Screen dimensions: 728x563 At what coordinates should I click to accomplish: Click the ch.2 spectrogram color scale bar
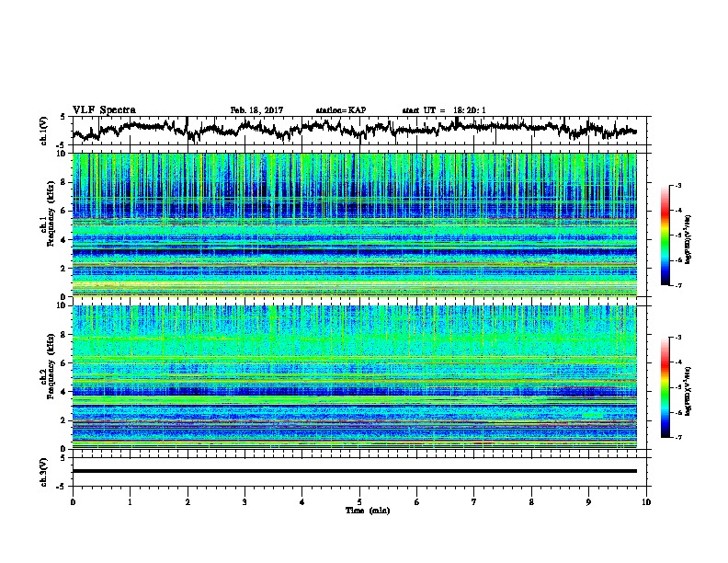[665, 387]
